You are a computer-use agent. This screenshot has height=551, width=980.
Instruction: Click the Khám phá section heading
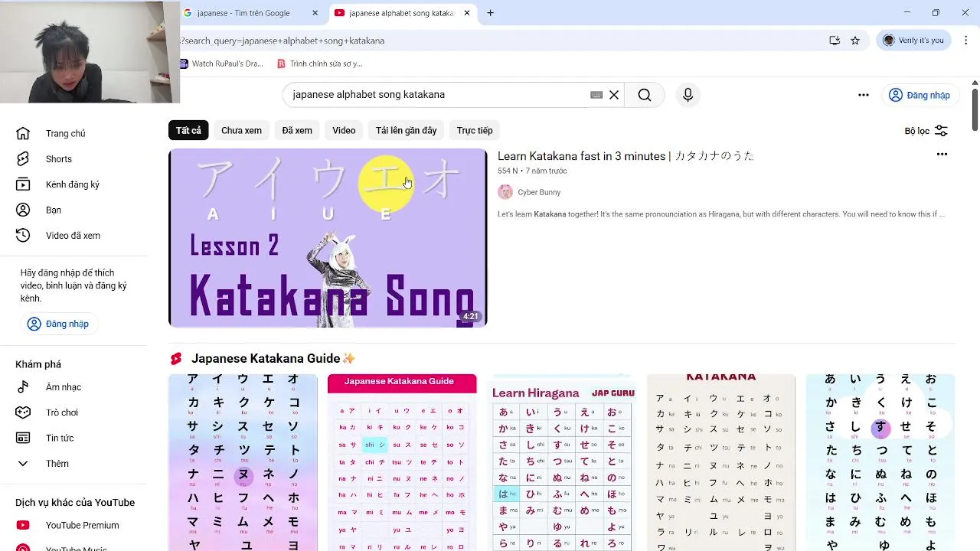[38, 364]
